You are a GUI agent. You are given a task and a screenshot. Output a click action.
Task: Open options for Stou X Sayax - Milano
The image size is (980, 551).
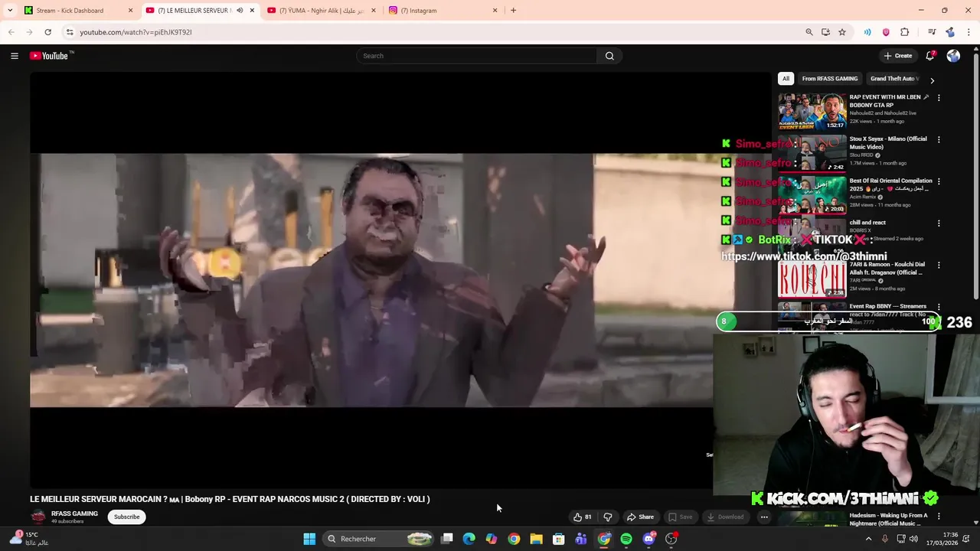[x=939, y=140]
